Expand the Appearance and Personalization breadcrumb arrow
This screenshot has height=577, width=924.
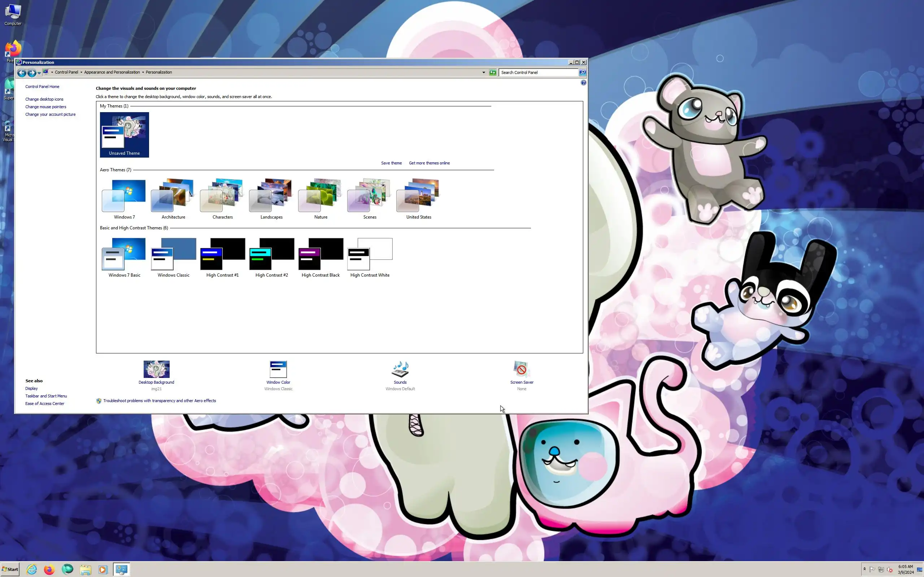[x=143, y=72]
